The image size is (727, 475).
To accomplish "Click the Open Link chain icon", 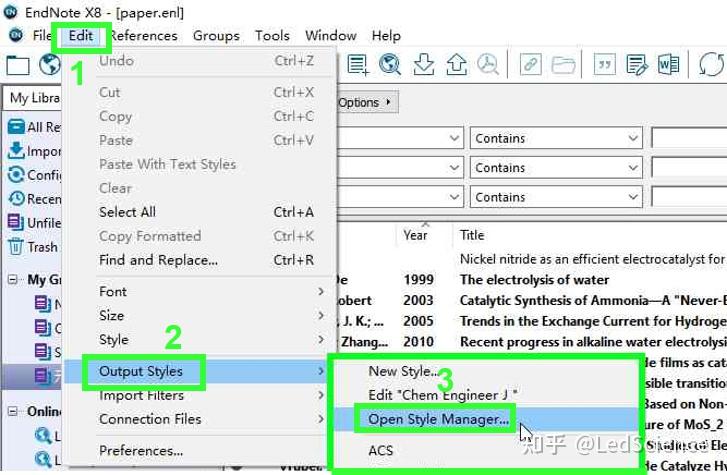I will click(531, 64).
